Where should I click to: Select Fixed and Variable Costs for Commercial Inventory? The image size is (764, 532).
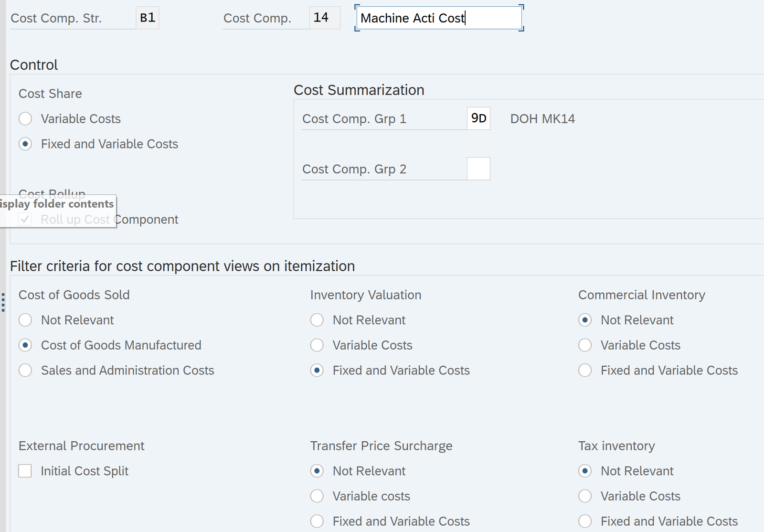[585, 371]
